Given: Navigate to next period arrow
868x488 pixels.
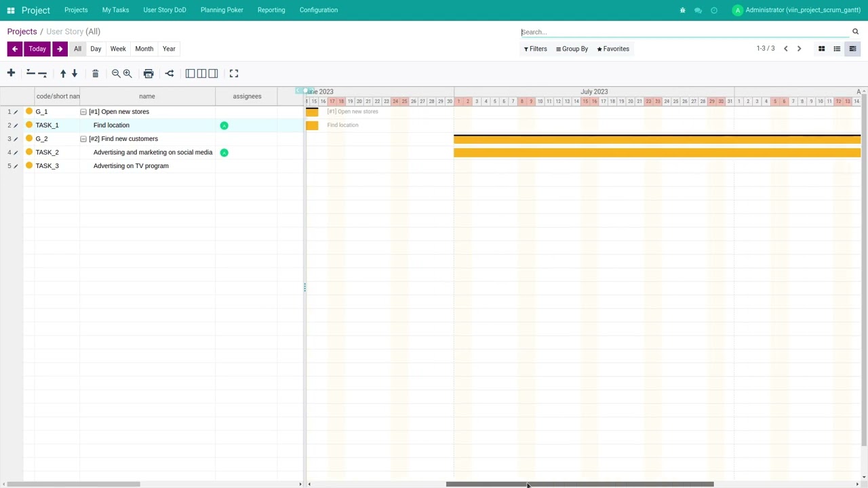Looking at the screenshot, I should pos(60,49).
